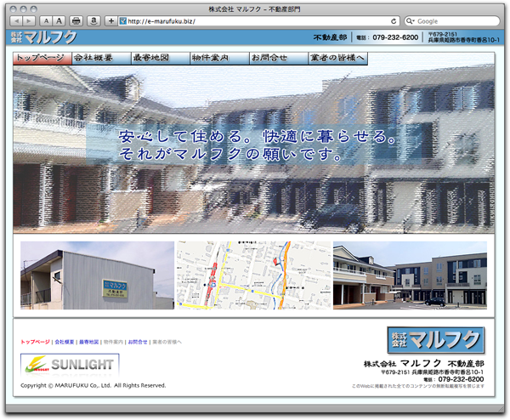This screenshot has height=420, width=510.
Task: Focus the URL field e-marufuku.biz
Action: 258,21
